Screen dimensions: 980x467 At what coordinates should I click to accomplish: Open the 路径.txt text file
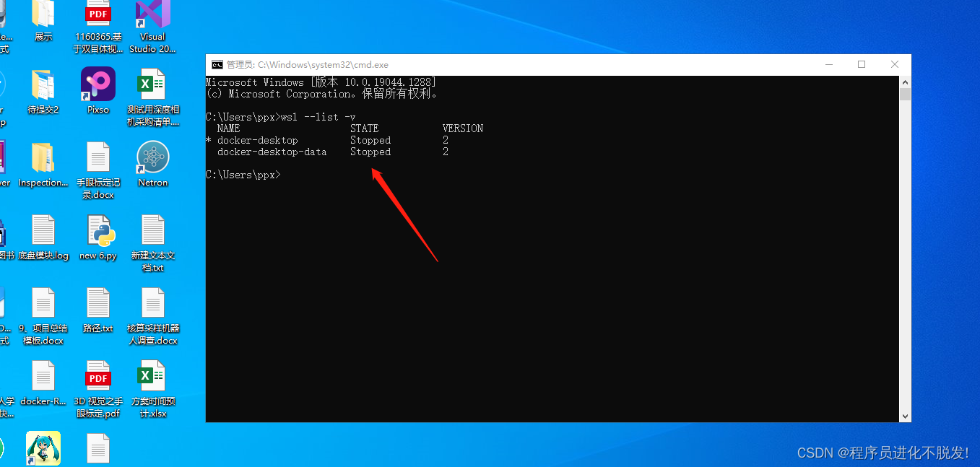(97, 303)
